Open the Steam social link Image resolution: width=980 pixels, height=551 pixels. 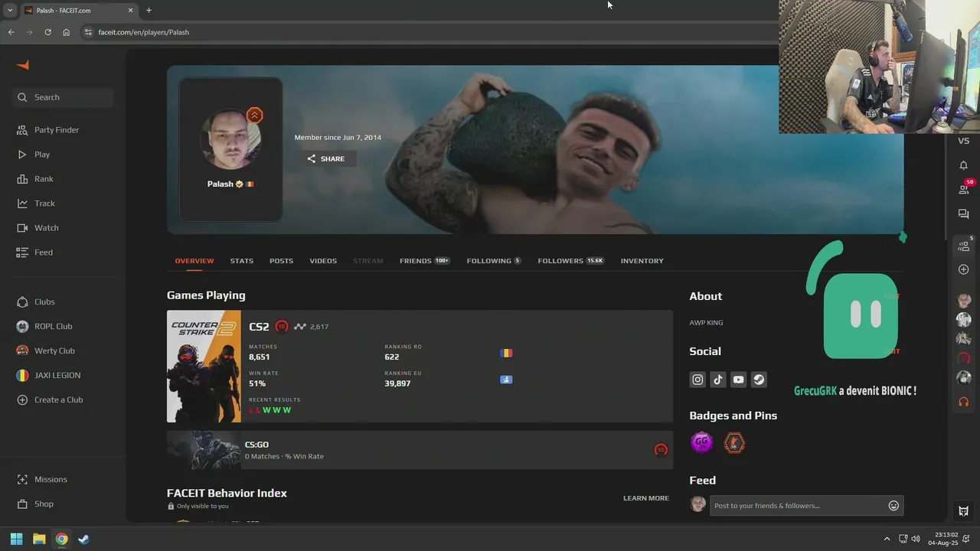point(759,380)
